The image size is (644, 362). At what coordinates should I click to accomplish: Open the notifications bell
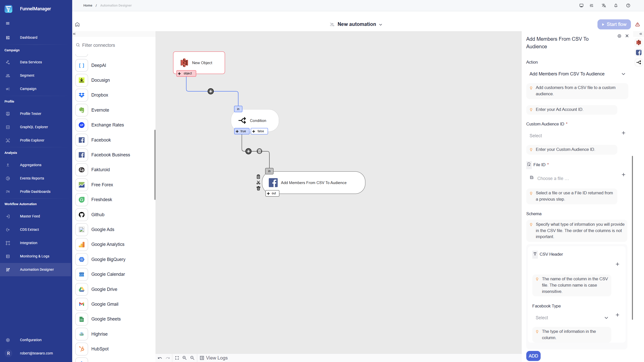(x=616, y=6)
